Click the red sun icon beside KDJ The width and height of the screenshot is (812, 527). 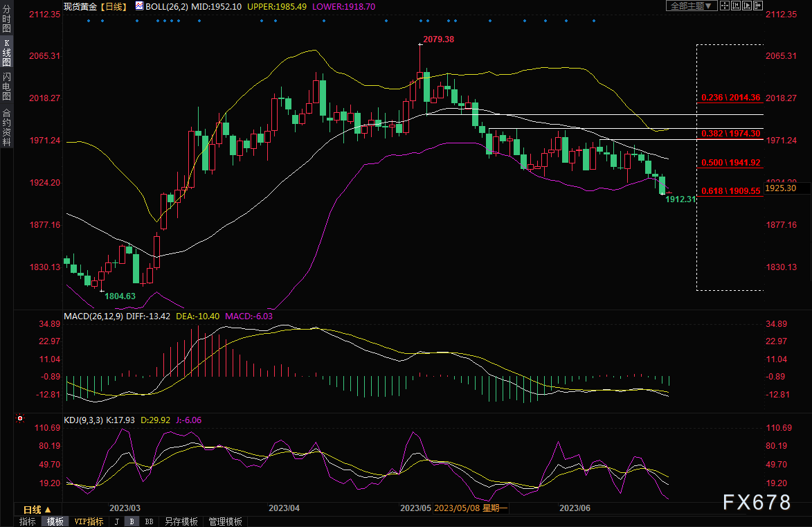[19, 420]
